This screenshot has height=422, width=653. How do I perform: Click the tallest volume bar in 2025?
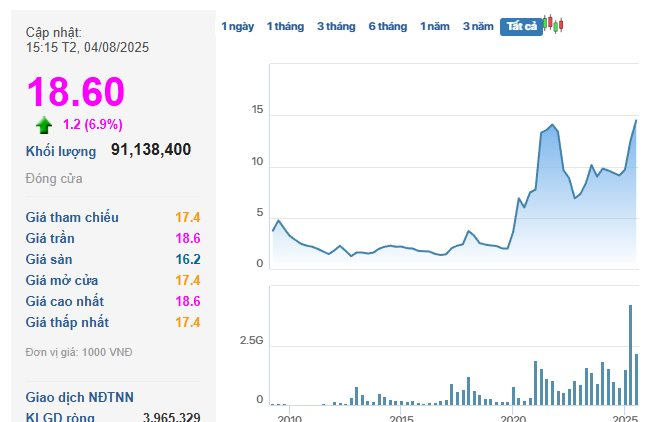630,355
